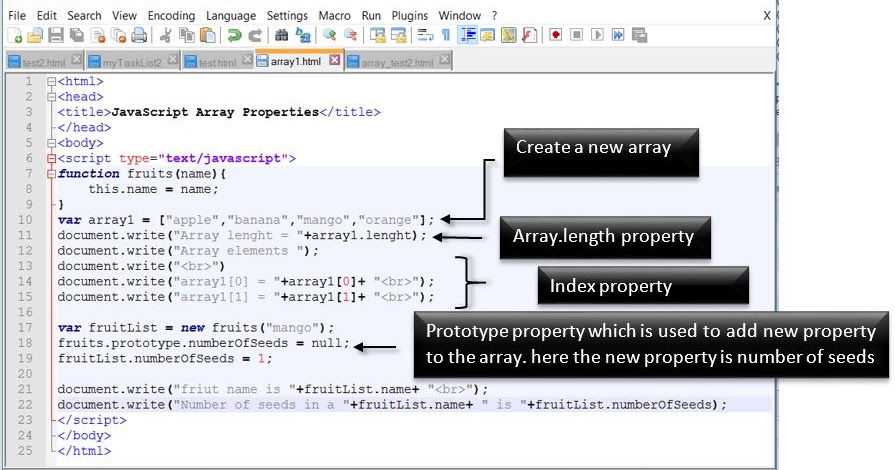Open the Language menu
Viewport: 895px width, 470px height.
point(231,15)
